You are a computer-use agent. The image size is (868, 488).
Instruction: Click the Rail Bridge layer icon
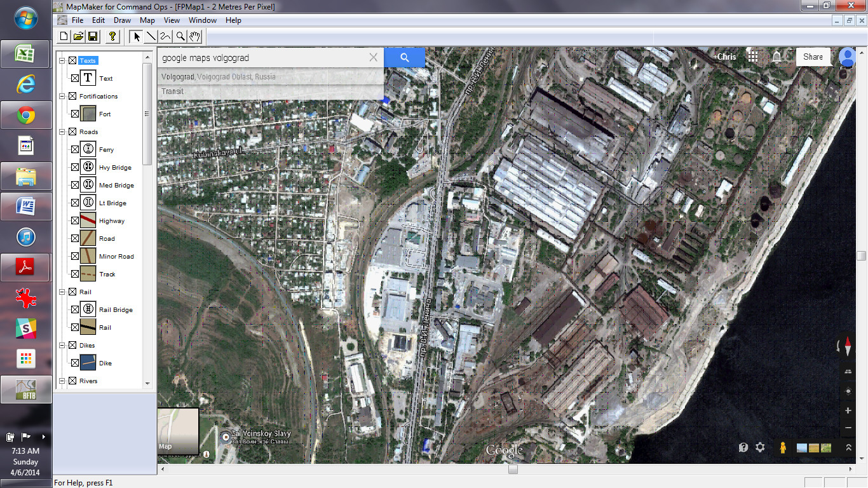click(x=88, y=309)
